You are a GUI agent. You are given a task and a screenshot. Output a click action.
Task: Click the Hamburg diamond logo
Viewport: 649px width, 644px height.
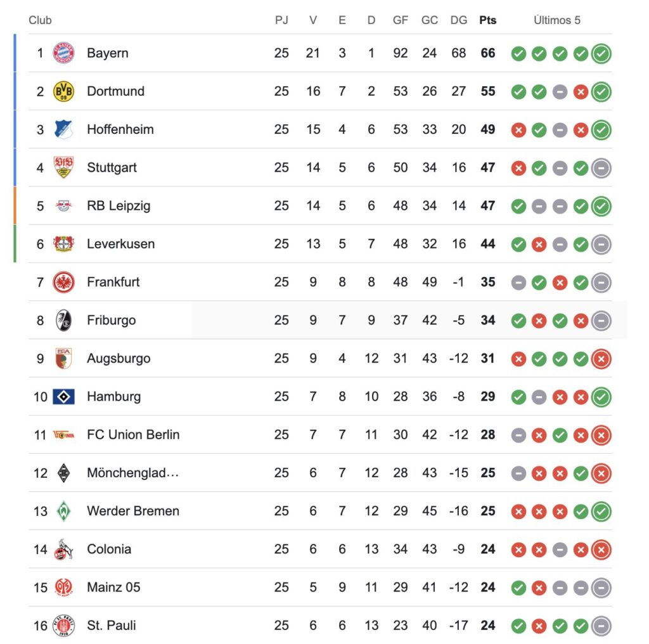tap(63, 397)
